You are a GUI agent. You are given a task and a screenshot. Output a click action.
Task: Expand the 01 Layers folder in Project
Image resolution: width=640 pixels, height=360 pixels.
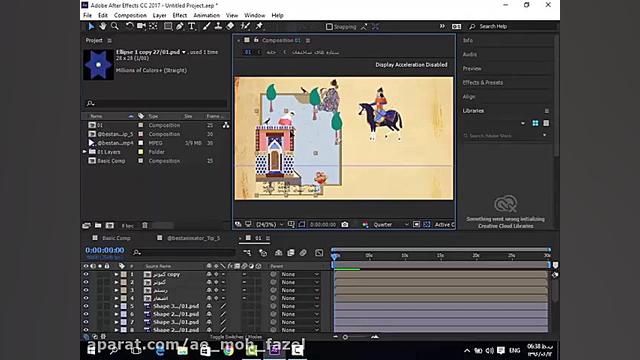click(x=85, y=152)
